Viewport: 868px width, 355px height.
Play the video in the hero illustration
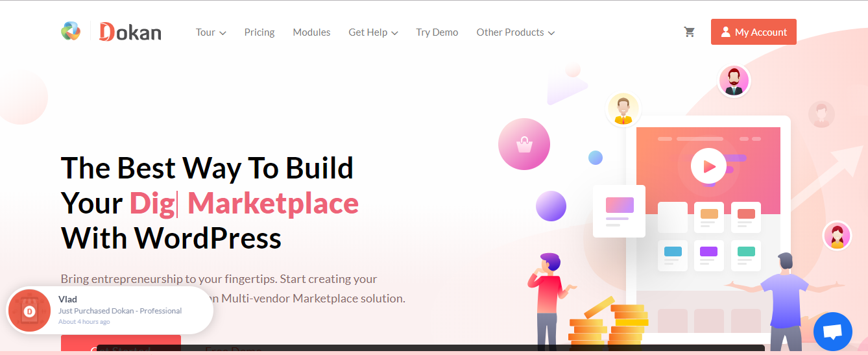[x=708, y=166]
